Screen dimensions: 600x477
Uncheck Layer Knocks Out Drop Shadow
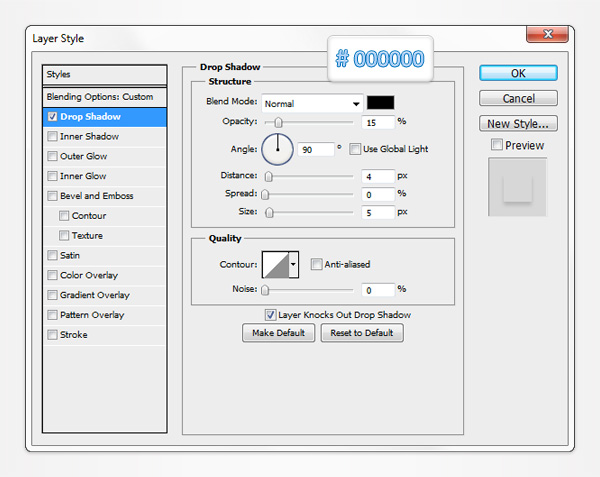[270, 314]
